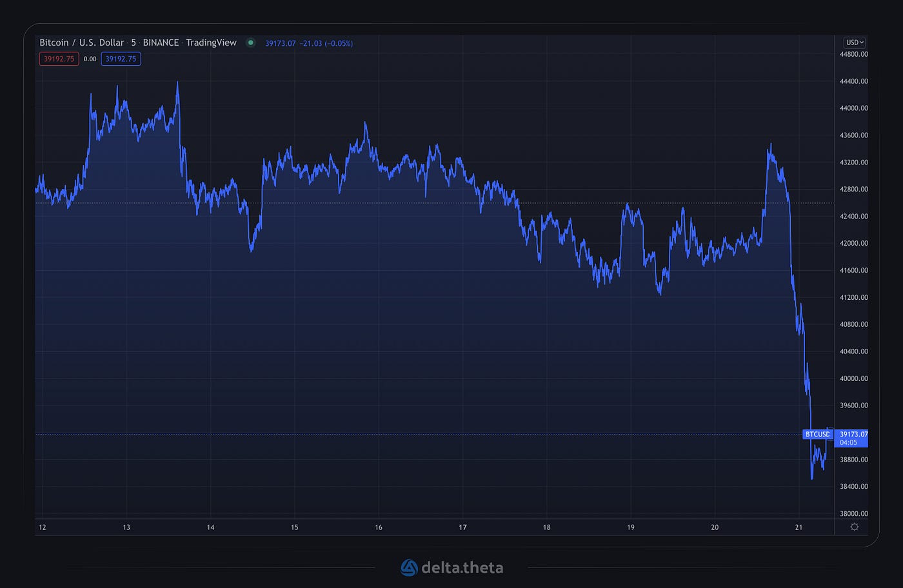Click the Bitcoin / U.S. Dollar title
The width and height of the screenshot is (903, 588).
(x=82, y=43)
